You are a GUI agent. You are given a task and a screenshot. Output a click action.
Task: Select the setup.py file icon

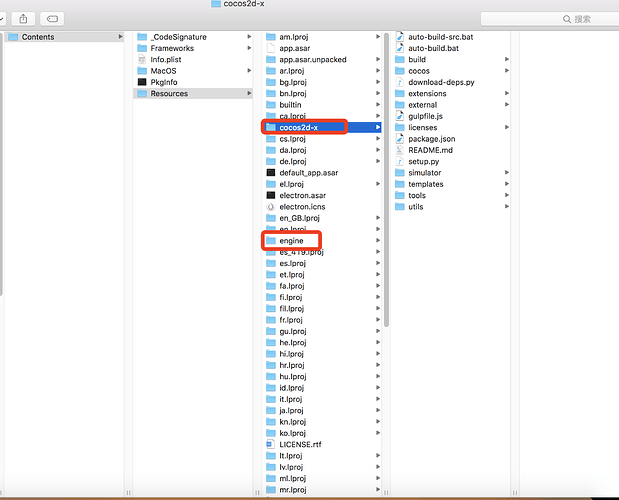pos(400,161)
